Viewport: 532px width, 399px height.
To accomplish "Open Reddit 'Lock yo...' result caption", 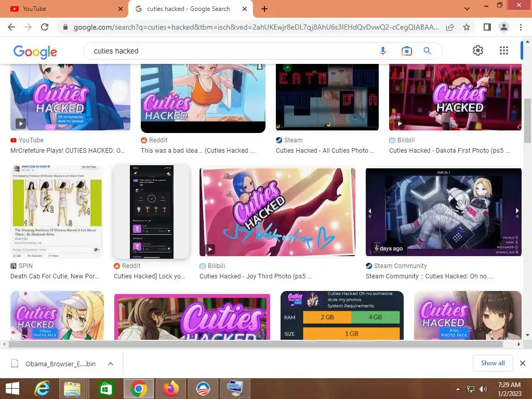I will pos(149,276).
